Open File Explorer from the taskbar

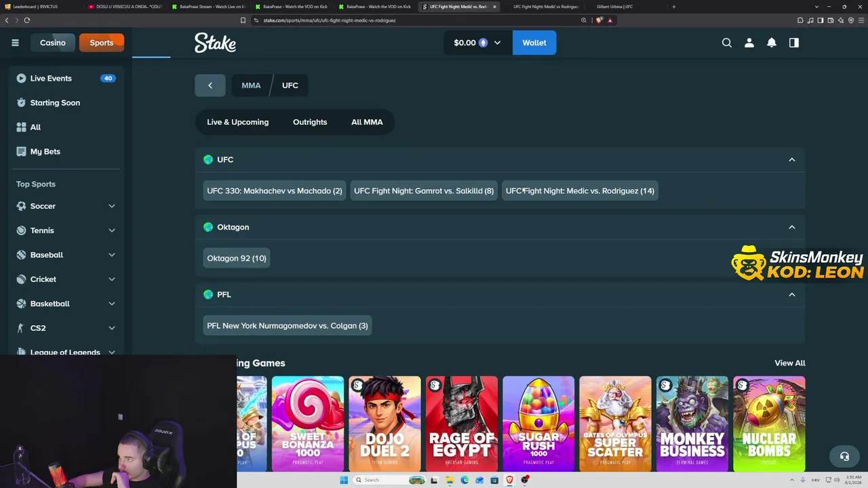pyautogui.click(x=450, y=480)
